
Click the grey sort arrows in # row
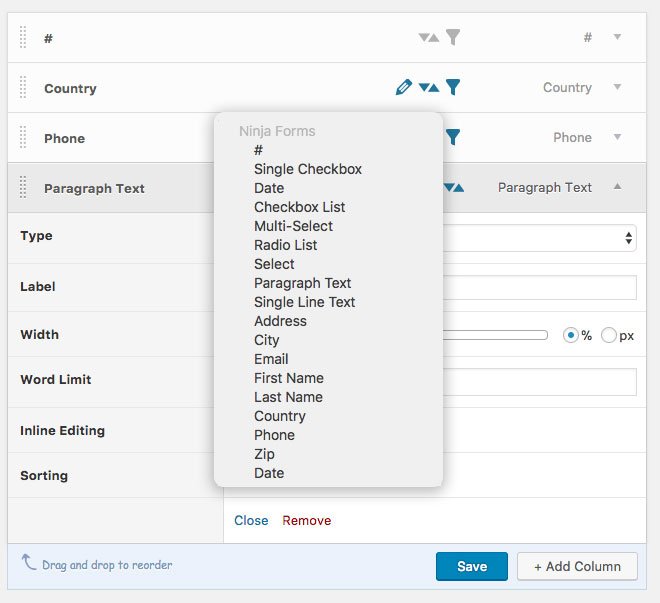point(428,38)
